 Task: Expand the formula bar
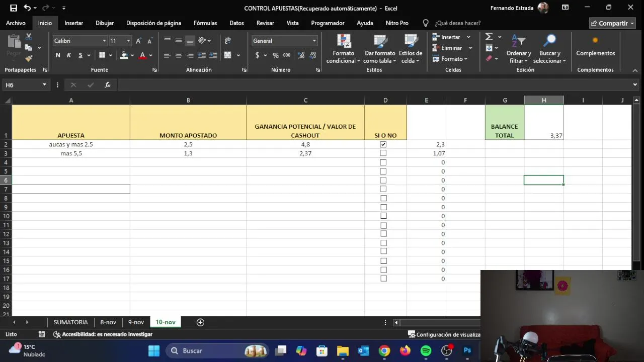635,85
